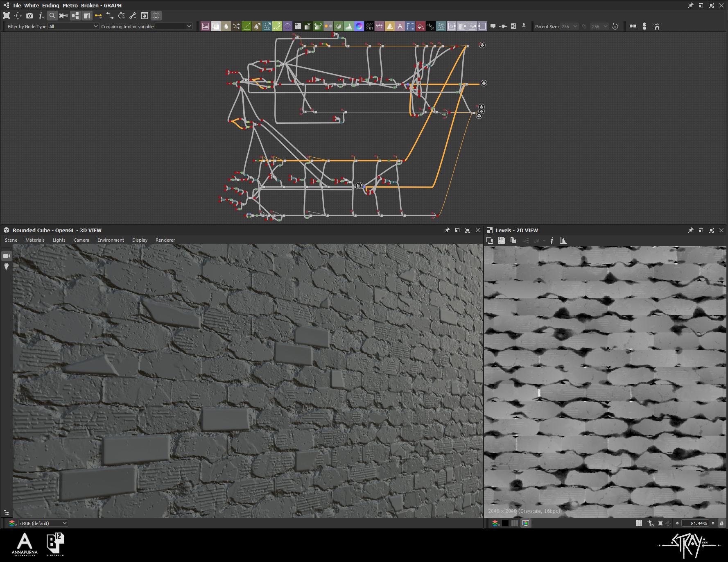This screenshot has width=728, height=562.
Task: Expand the sRGB (default) color profile dropdown
Action: [x=43, y=523]
